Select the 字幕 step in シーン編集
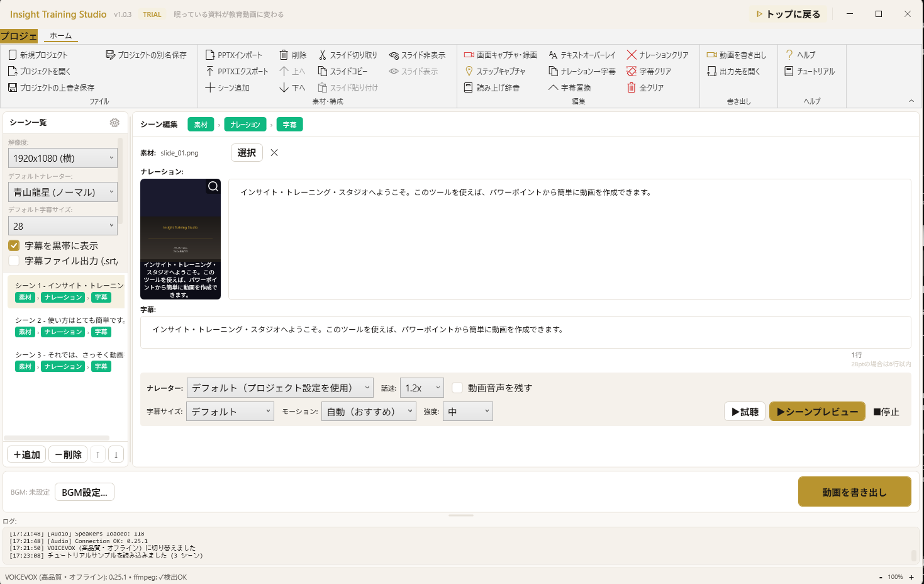The height and width of the screenshot is (584, 924). click(x=289, y=124)
